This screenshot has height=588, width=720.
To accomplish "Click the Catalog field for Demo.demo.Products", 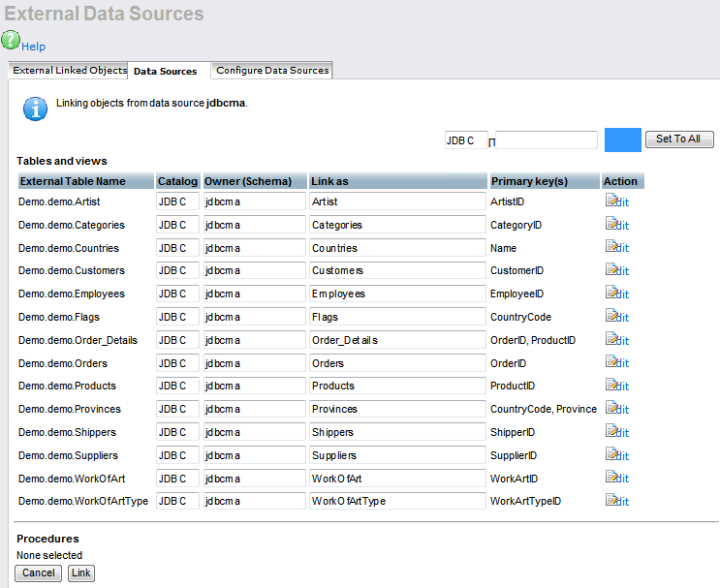I will click(177, 386).
